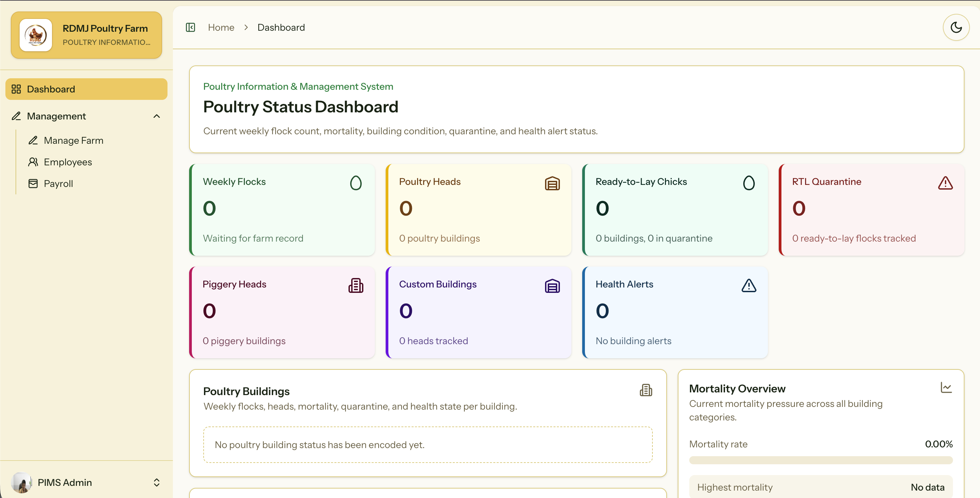Click the Piggery Heads building icon
The height and width of the screenshot is (498, 980).
[356, 285]
